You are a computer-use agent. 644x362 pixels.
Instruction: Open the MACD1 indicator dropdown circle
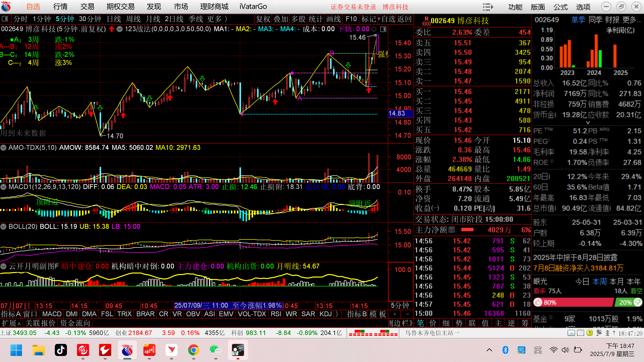pos(4,187)
